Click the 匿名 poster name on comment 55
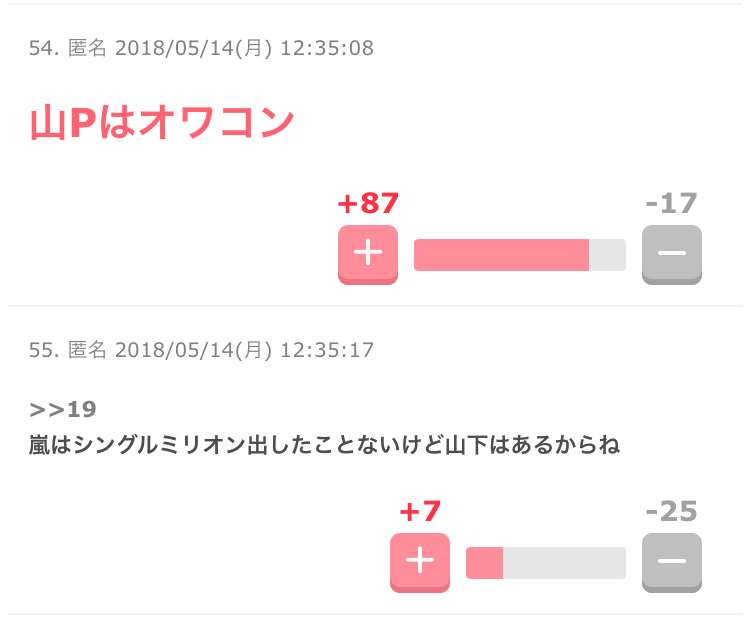Viewport: 750px width, 637px height. pos(87,350)
